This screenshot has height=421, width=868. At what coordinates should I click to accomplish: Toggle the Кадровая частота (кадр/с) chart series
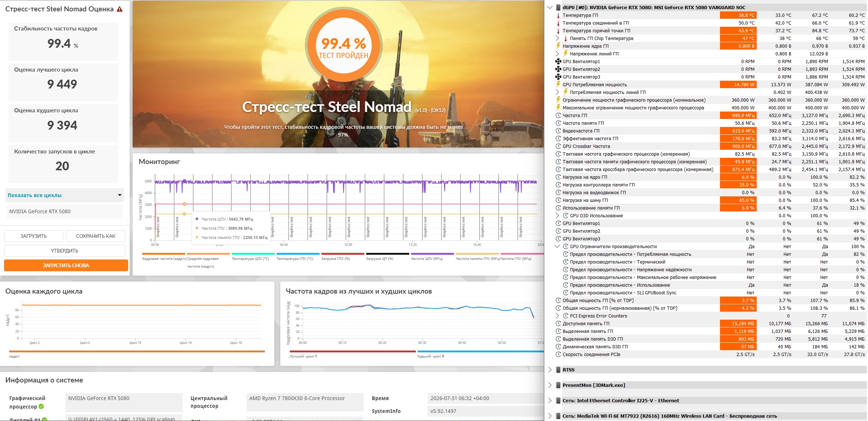[164, 257]
